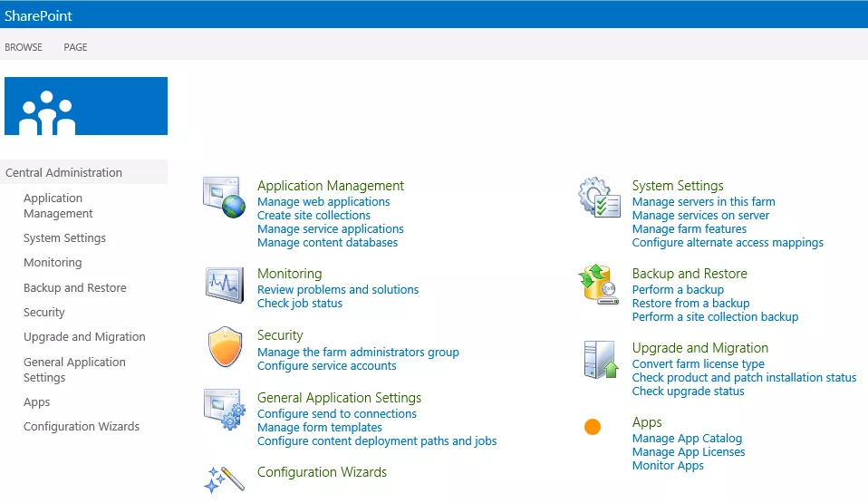Select Configuration Wizards in left navigation

pyautogui.click(x=82, y=426)
